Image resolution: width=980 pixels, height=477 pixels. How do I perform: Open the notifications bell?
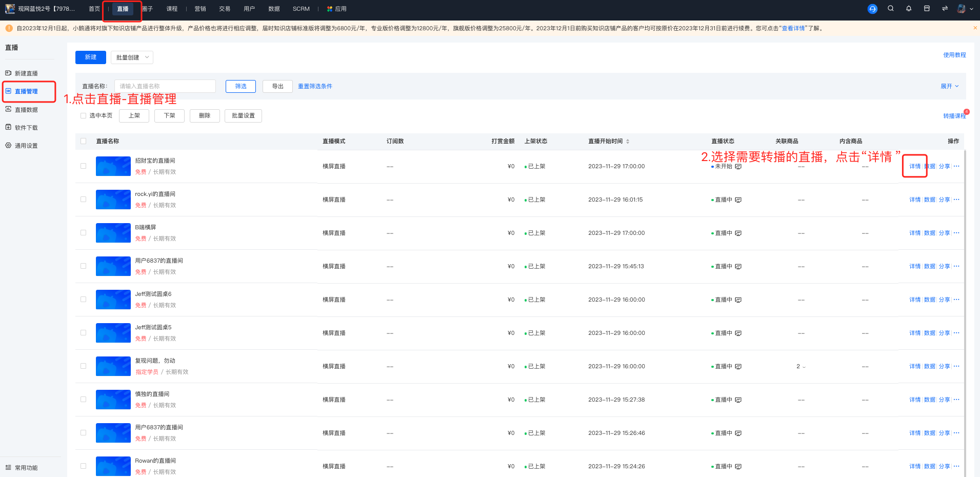point(909,8)
